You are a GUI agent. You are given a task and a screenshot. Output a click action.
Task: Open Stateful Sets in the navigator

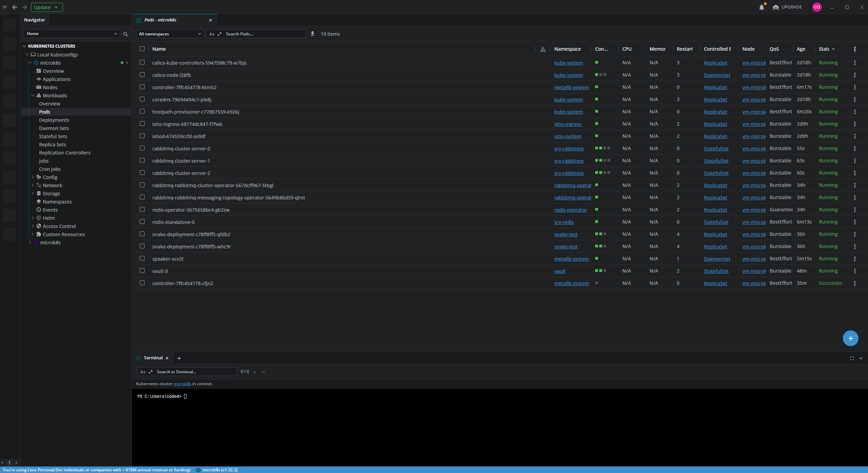pos(53,136)
